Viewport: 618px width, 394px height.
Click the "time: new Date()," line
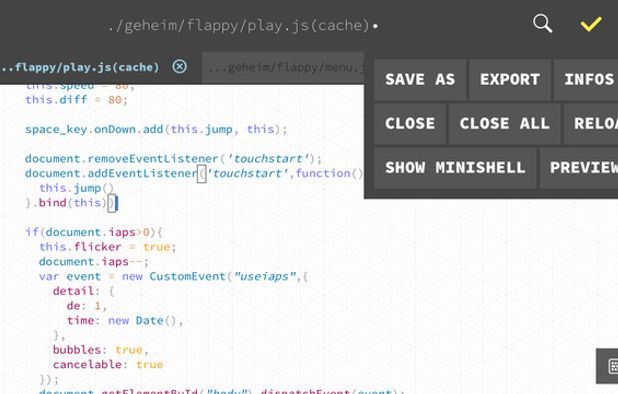pos(125,321)
